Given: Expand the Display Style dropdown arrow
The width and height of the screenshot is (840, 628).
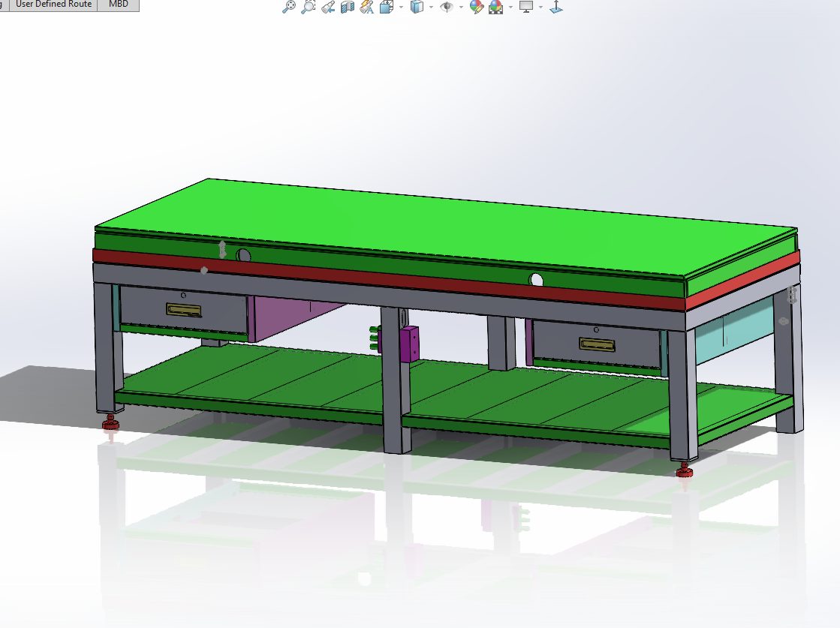Looking at the screenshot, I should (x=431, y=7).
